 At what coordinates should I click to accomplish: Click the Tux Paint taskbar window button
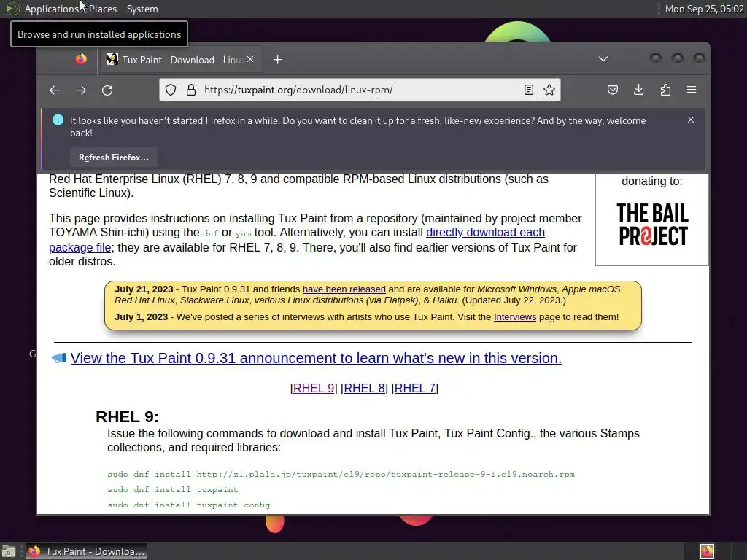pos(87,551)
